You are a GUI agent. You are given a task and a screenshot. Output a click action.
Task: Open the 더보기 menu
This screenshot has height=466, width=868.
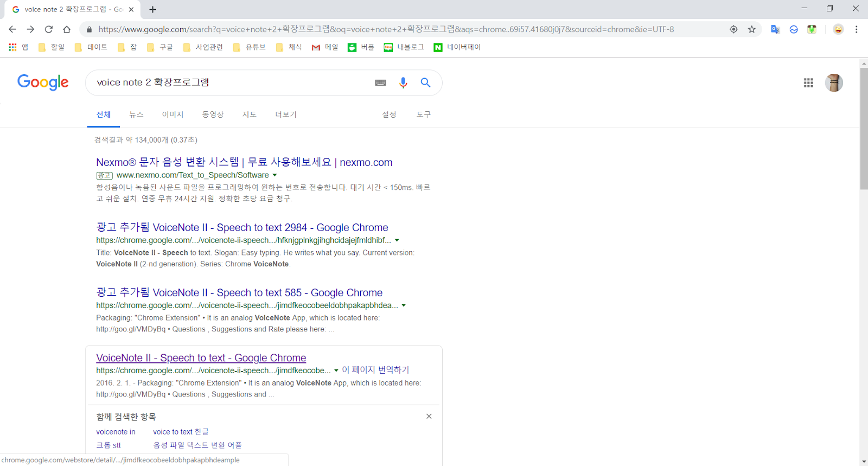(x=286, y=114)
